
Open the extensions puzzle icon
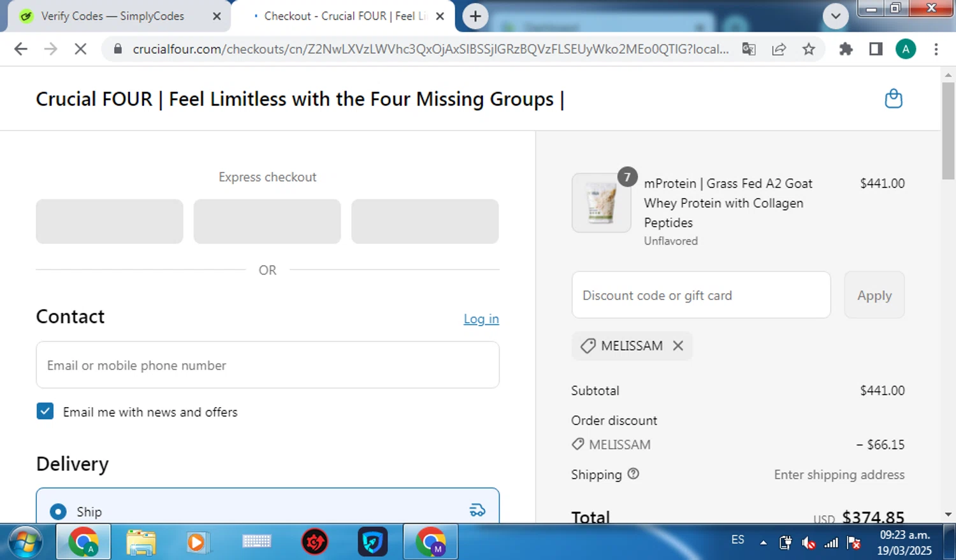846,49
